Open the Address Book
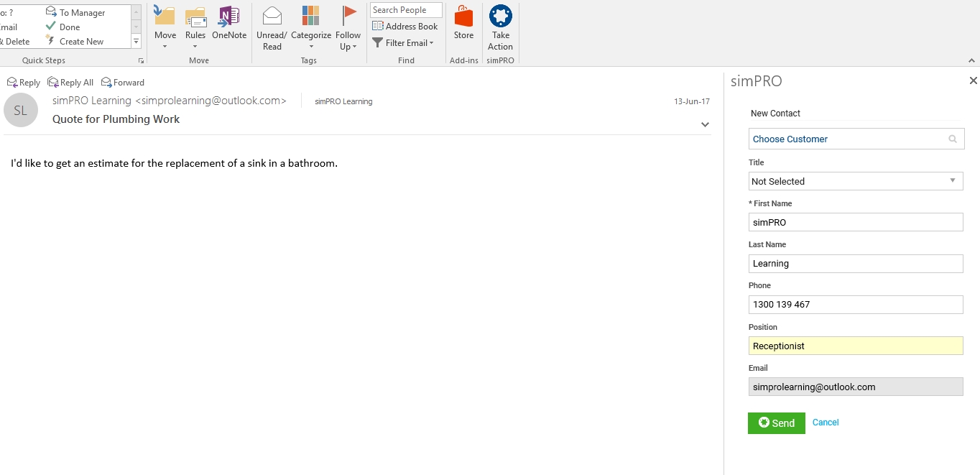 [x=405, y=27]
